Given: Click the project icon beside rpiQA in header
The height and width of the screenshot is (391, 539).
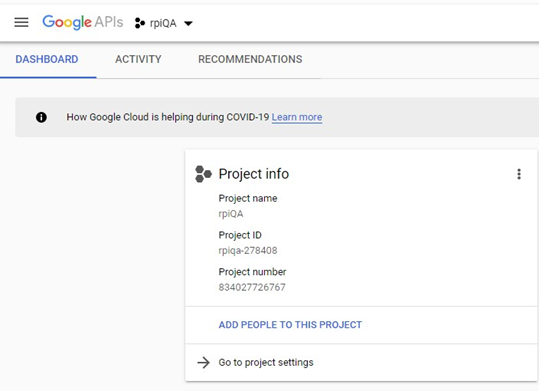Looking at the screenshot, I should 140,23.
